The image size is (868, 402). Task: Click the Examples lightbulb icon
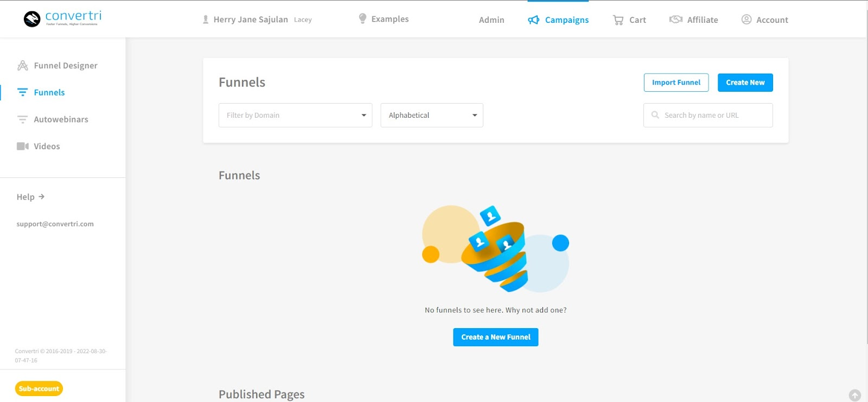[362, 19]
